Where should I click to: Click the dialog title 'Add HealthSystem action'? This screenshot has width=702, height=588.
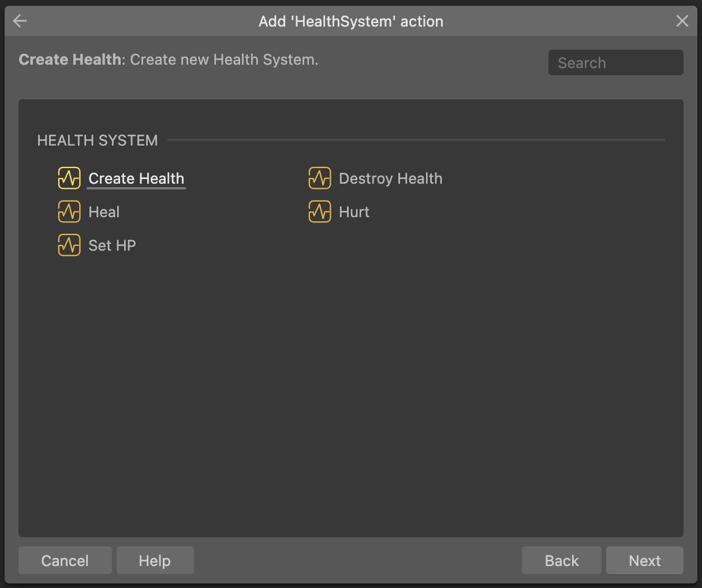351,21
